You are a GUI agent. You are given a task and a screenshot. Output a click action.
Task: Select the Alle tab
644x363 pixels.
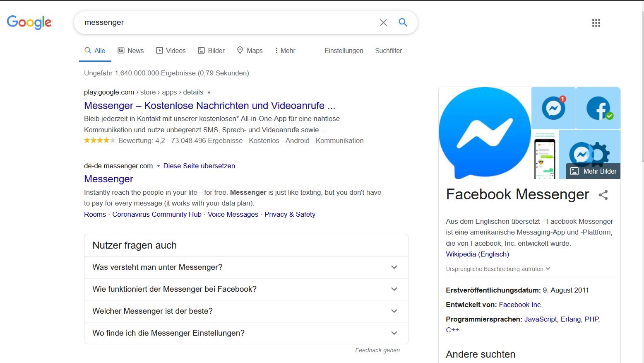[x=95, y=51]
